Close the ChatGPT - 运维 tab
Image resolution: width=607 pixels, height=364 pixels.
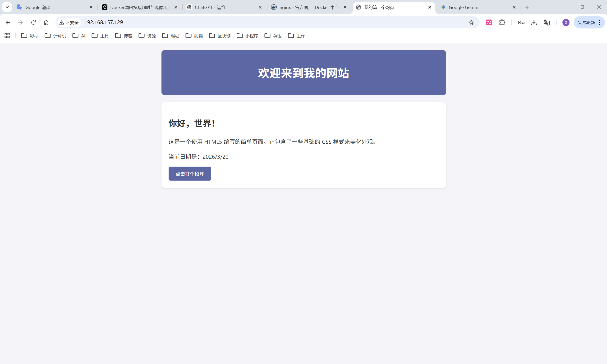coord(260,7)
